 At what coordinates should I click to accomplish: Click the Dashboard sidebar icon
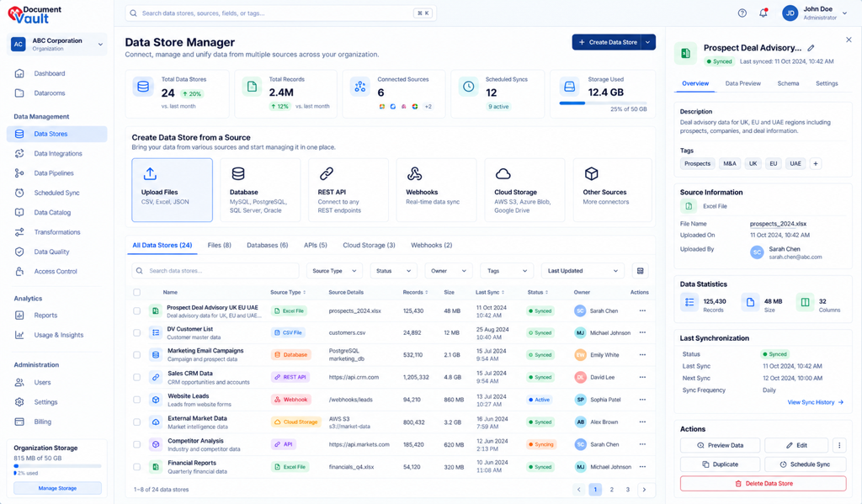[x=19, y=73]
